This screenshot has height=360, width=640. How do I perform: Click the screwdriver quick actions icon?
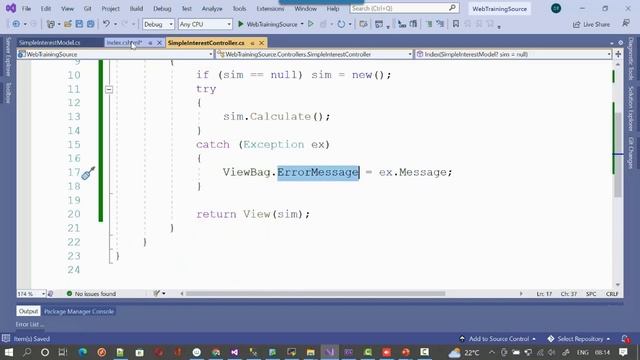pos(88,173)
